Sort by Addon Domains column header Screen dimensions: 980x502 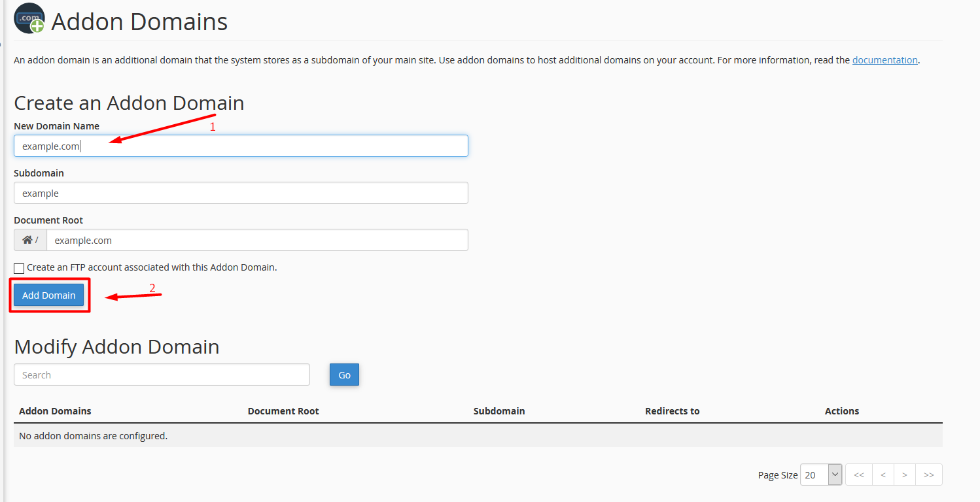click(x=55, y=411)
